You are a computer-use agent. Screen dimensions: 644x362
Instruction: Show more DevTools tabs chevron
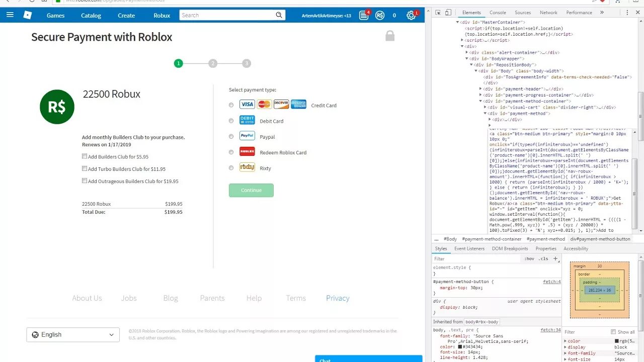pos(602,13)
